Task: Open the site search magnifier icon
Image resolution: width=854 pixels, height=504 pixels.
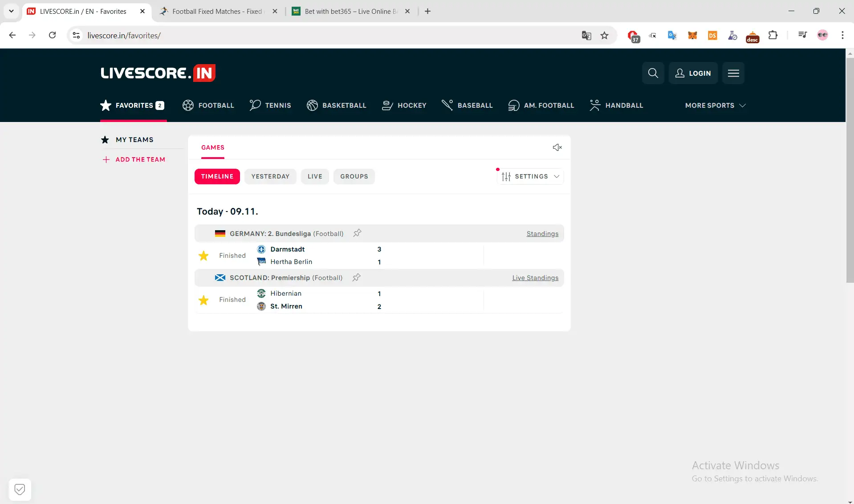Action: 653,73
